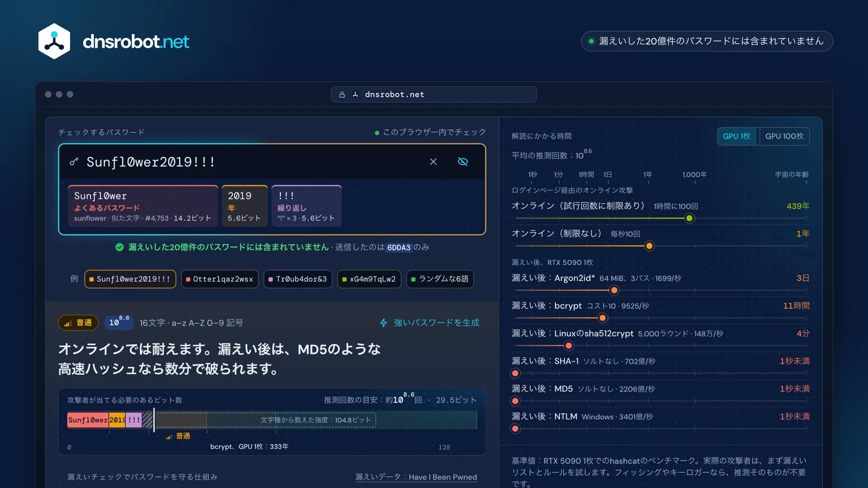This screenshot has height=488, width=868.
Task: Click the SHA-1 slider knob
Action: 515,374
